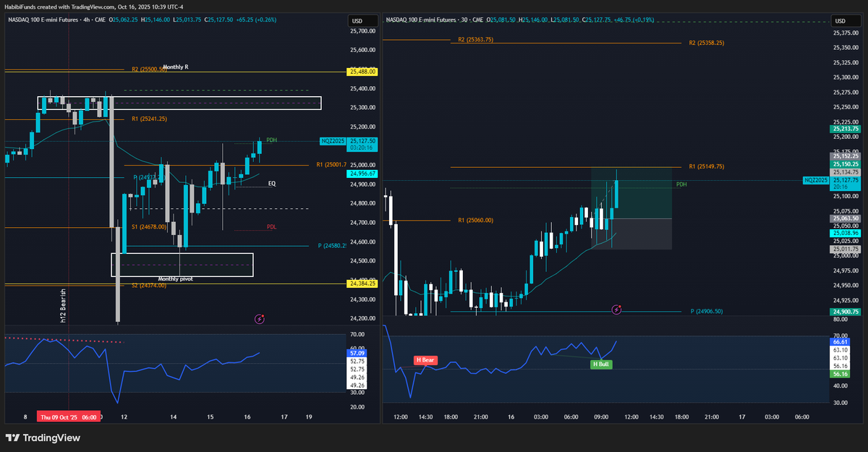Click the PDH label on 4h chart

[x=271, y=140]
